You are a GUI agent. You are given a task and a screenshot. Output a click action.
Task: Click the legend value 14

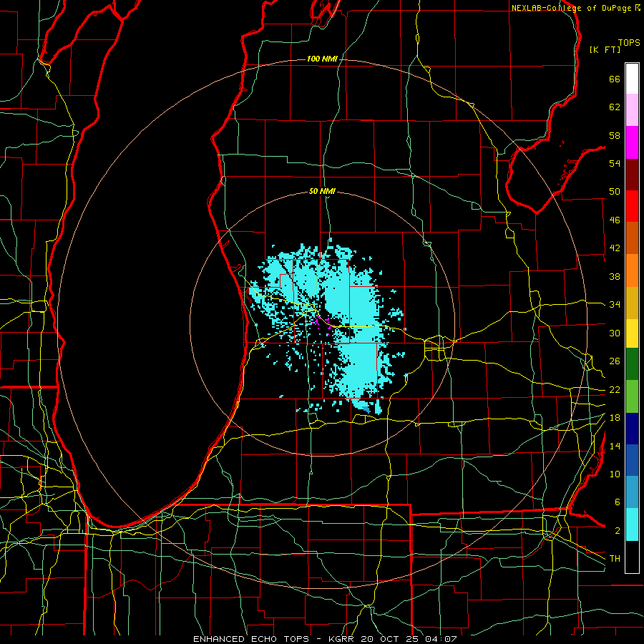(615, 446)
